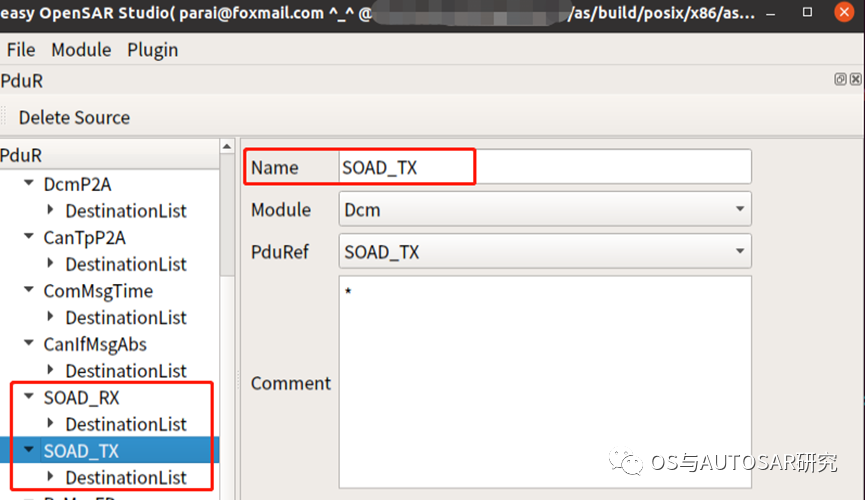Viewport: 865px width, 500px height.
Task: Collapse the CanIfMsgAbs tree node
Action: pos(29,343)
